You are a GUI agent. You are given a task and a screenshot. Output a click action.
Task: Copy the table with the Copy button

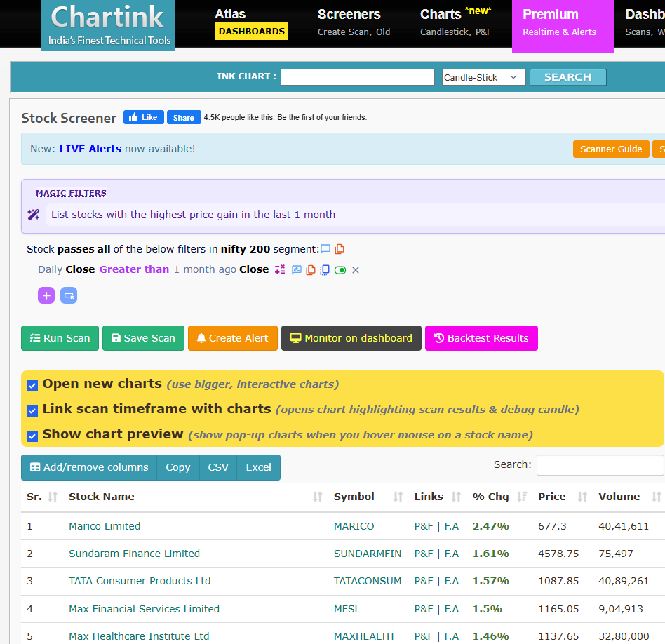coord(178,467)
